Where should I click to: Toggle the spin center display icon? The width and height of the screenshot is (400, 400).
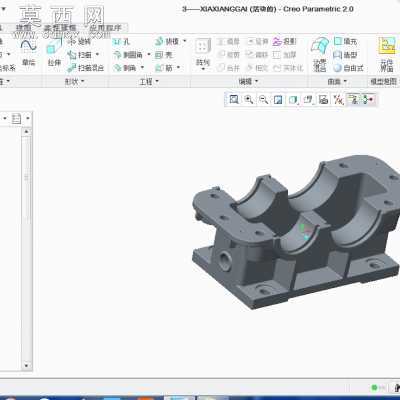(368, 99)
